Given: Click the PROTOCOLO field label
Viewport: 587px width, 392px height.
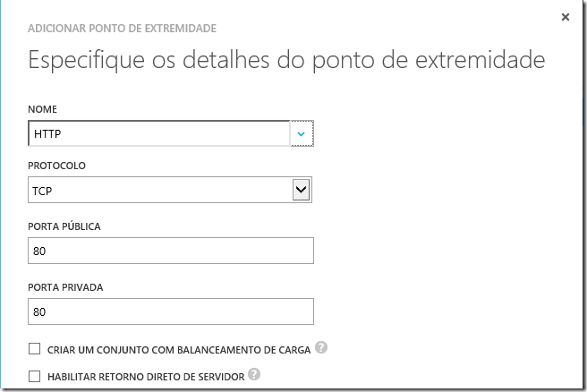Looking at the screenshot, I should point(57,166).
